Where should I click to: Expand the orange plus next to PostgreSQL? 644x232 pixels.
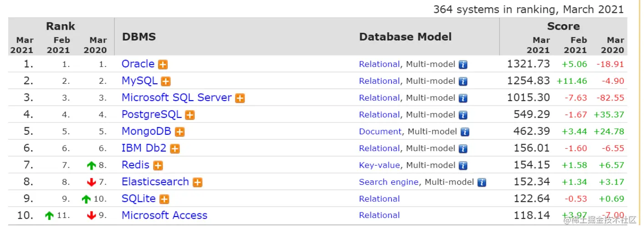pyautogui.click(x=190, y=115)
